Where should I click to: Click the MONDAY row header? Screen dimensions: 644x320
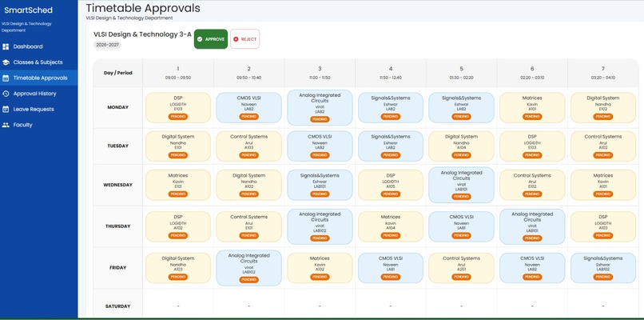click(118, 107)
